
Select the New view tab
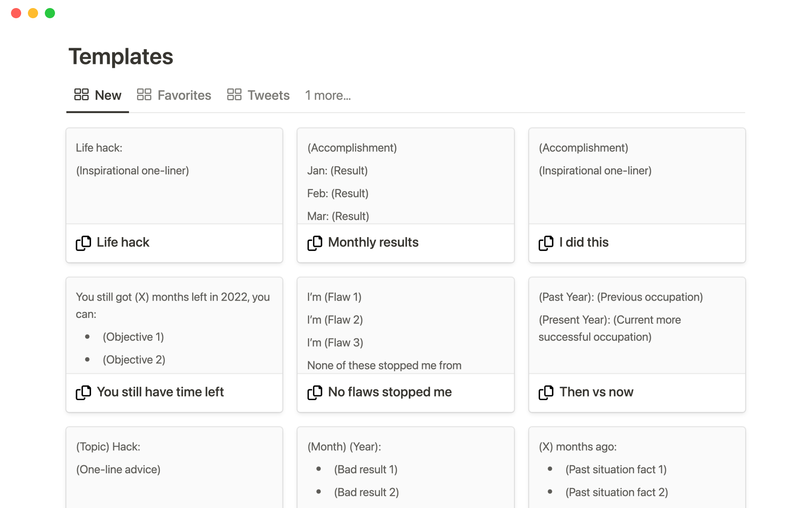108,95
